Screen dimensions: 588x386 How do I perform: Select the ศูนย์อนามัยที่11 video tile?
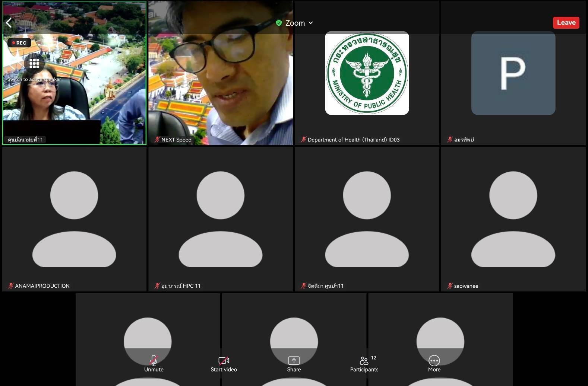click(75, 73)
